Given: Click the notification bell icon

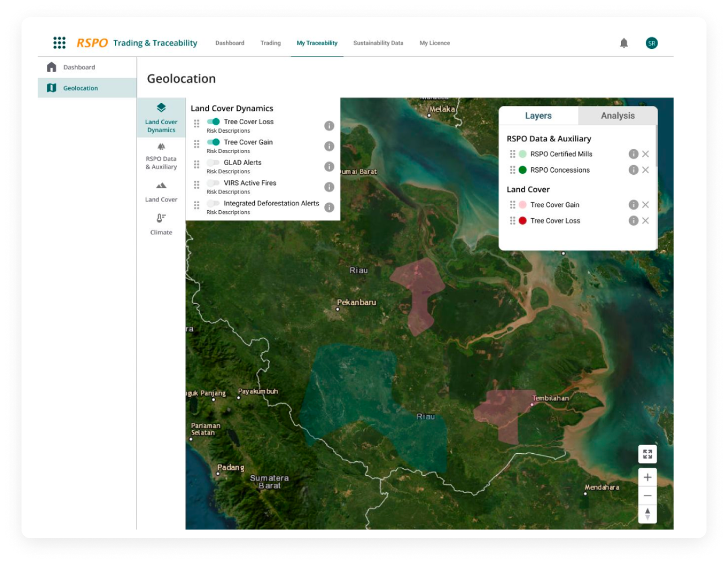Looking at the screenshot, I should [624, 43].
